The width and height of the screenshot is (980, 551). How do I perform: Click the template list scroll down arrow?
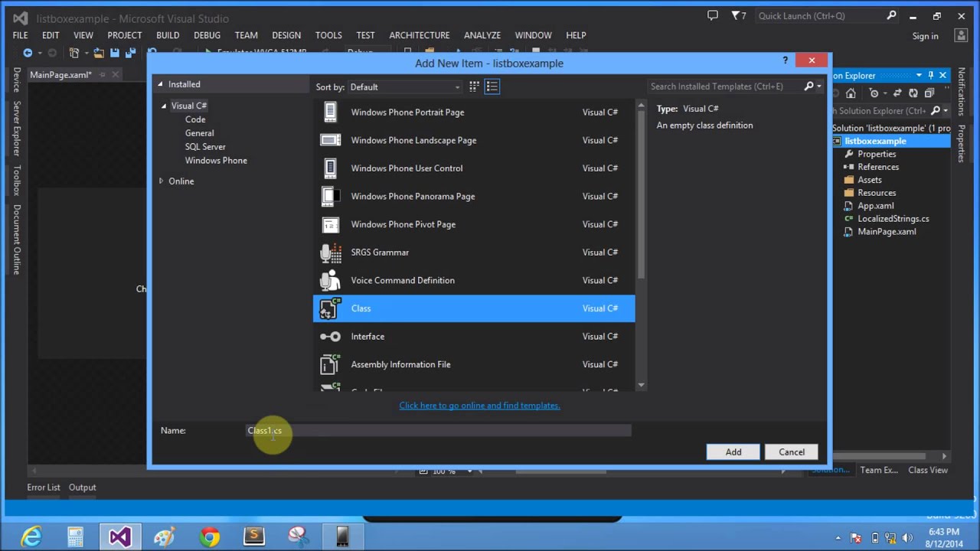(x=641, y=386)
